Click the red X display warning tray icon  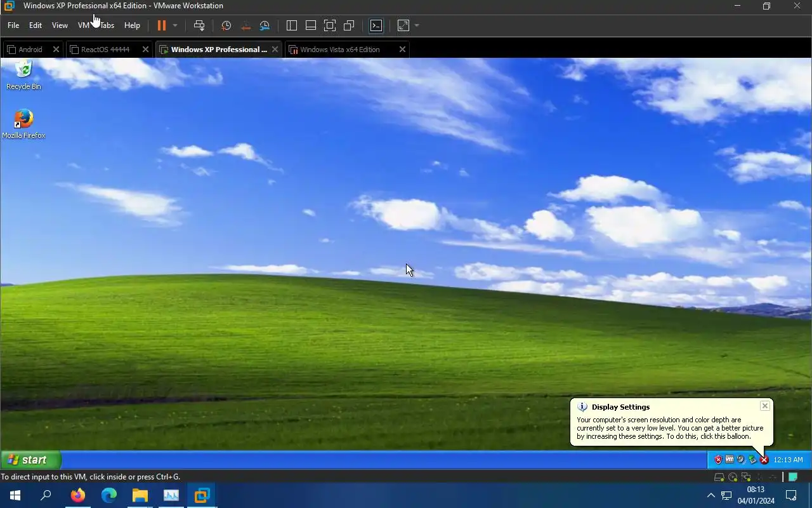(x=764, y=460)
